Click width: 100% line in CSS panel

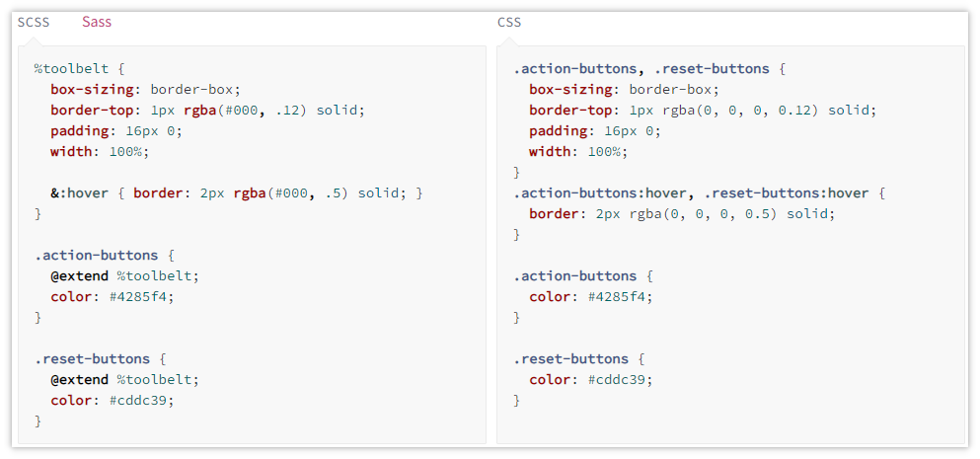(578, 152)
